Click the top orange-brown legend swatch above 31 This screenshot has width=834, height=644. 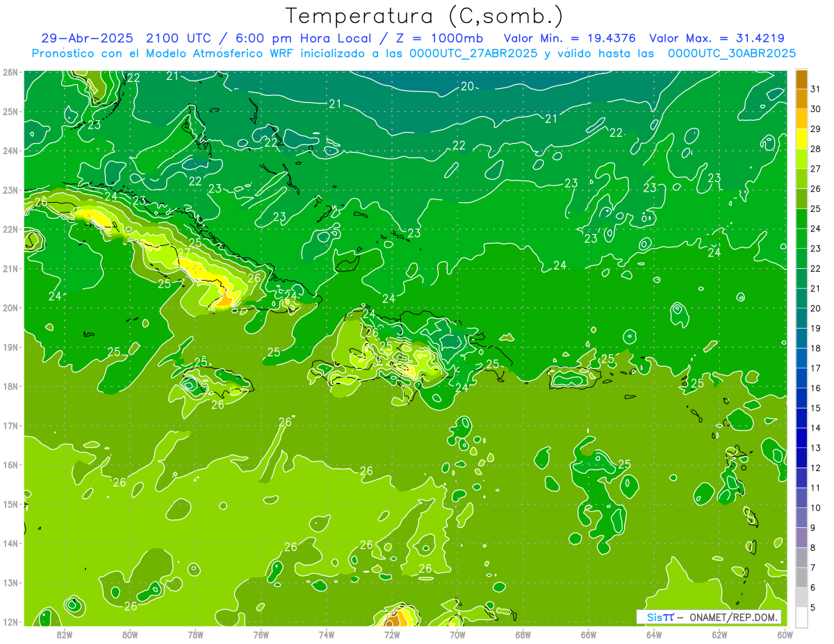801,79
